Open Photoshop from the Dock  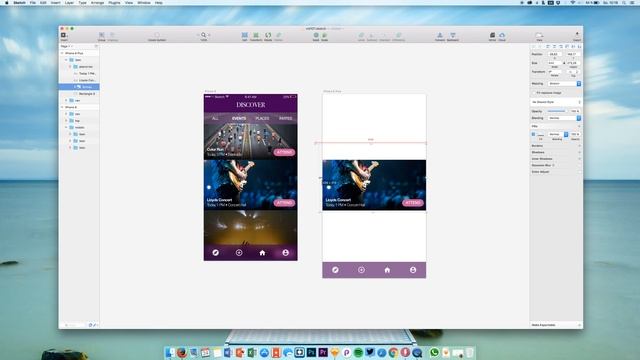point(311,352)
